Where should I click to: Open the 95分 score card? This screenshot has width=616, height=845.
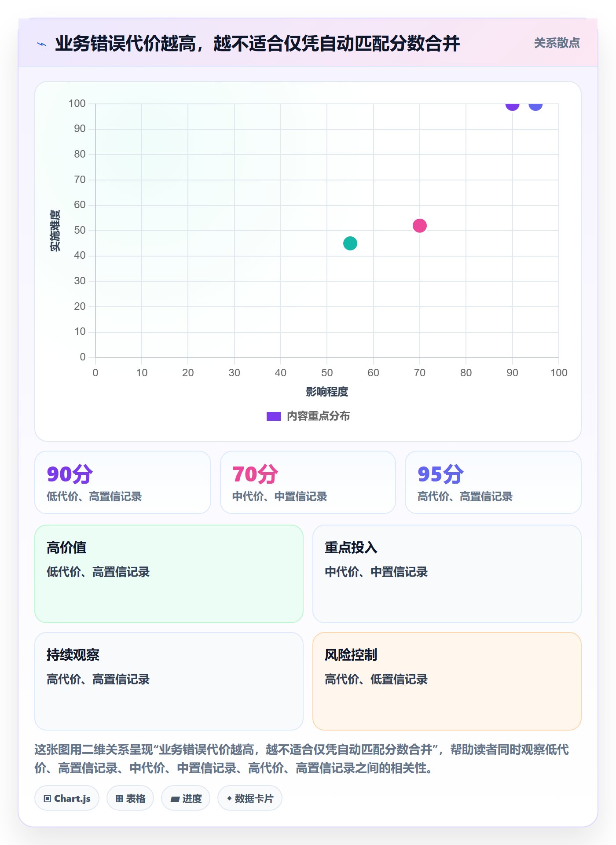(x=493, y=482)
